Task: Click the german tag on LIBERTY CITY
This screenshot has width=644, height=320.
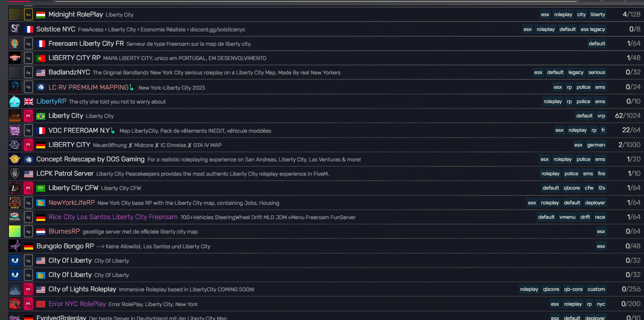Action: 596,145
